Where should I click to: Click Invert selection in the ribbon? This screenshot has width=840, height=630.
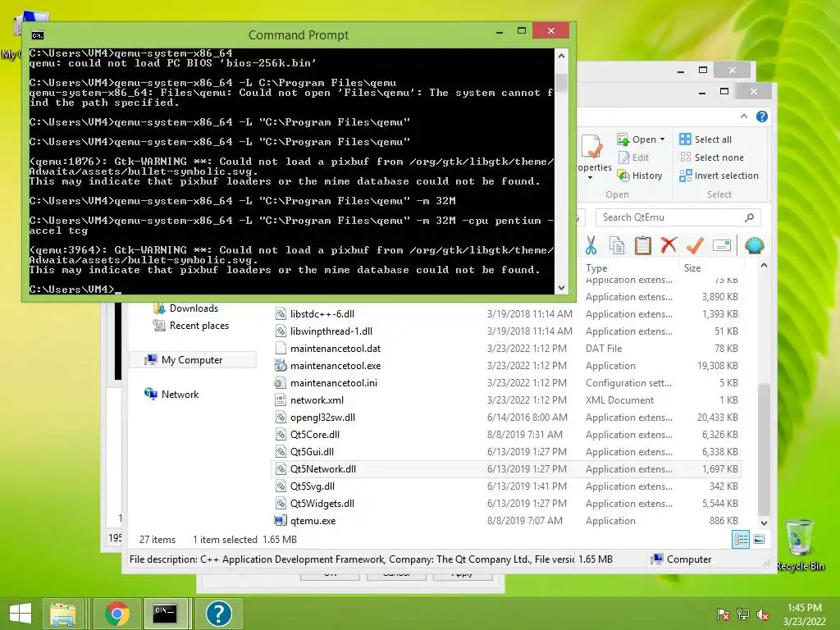coord(719,176)
